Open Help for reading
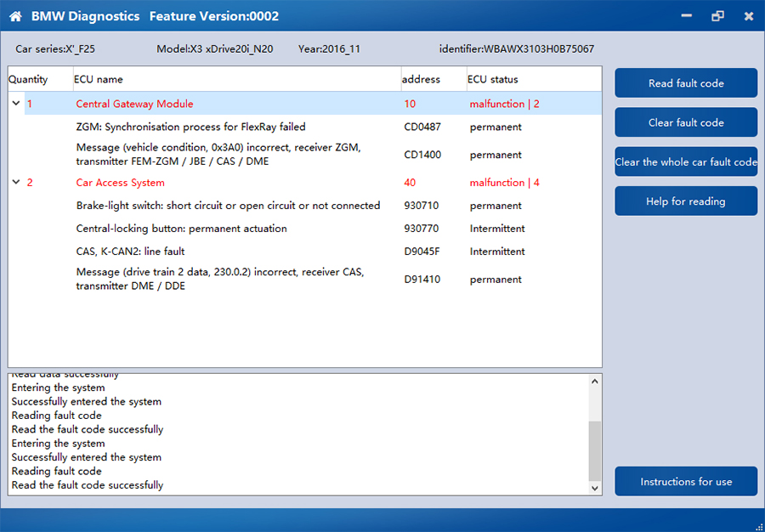Viewport: 765px width, 532px height. pos(686,201)
